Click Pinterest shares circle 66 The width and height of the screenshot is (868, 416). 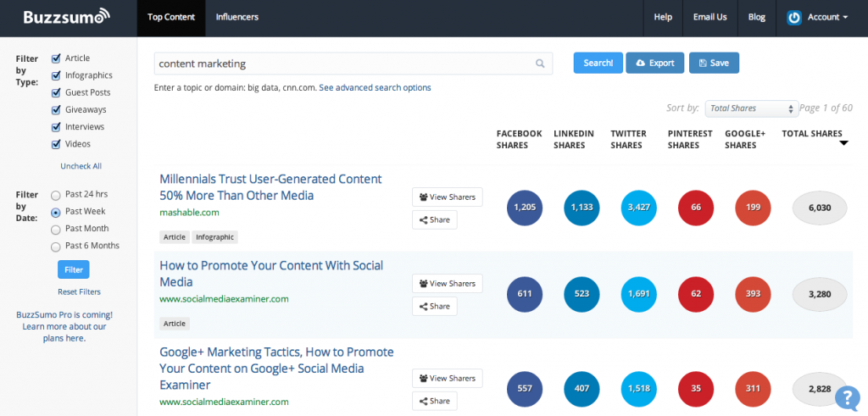tap(696, 208)
